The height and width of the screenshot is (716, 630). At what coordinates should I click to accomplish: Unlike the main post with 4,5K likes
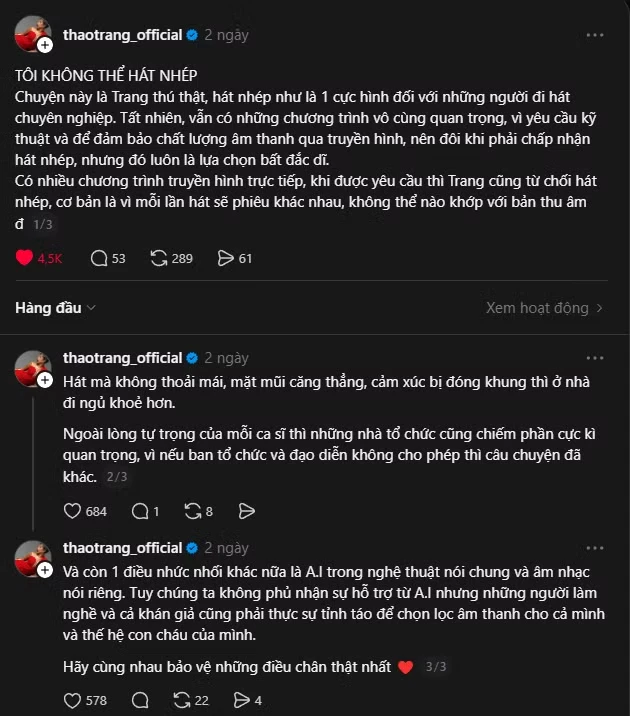click(x=25, y=258)
